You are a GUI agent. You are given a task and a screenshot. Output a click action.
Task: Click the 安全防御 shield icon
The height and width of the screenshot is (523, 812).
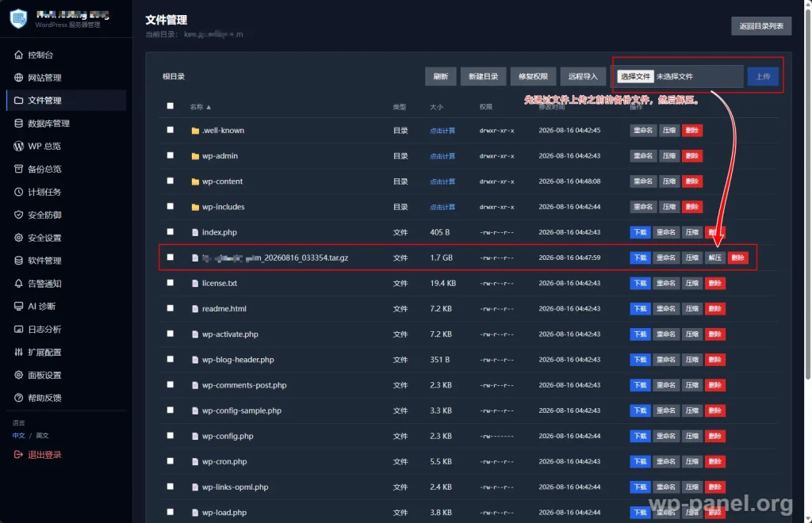pyautogui.click(x=19, y=215)
